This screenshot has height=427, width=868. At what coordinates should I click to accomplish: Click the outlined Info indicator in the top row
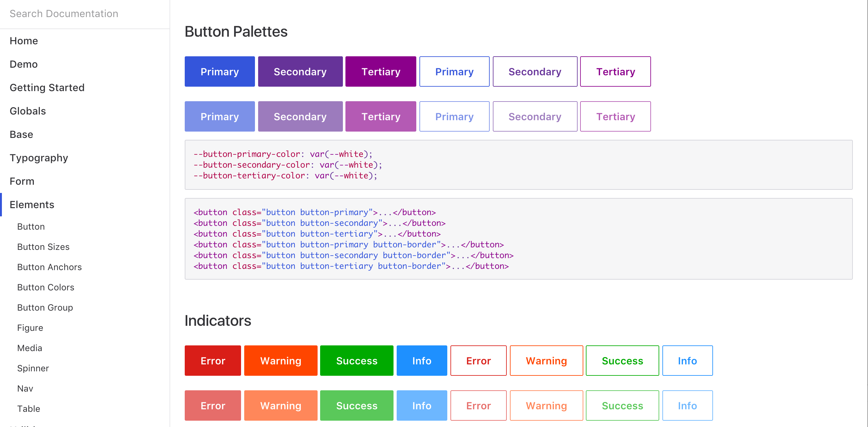coord(687,361)
